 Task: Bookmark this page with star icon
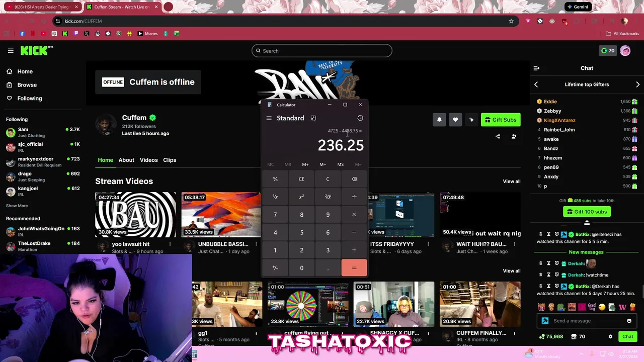[511, 21]
